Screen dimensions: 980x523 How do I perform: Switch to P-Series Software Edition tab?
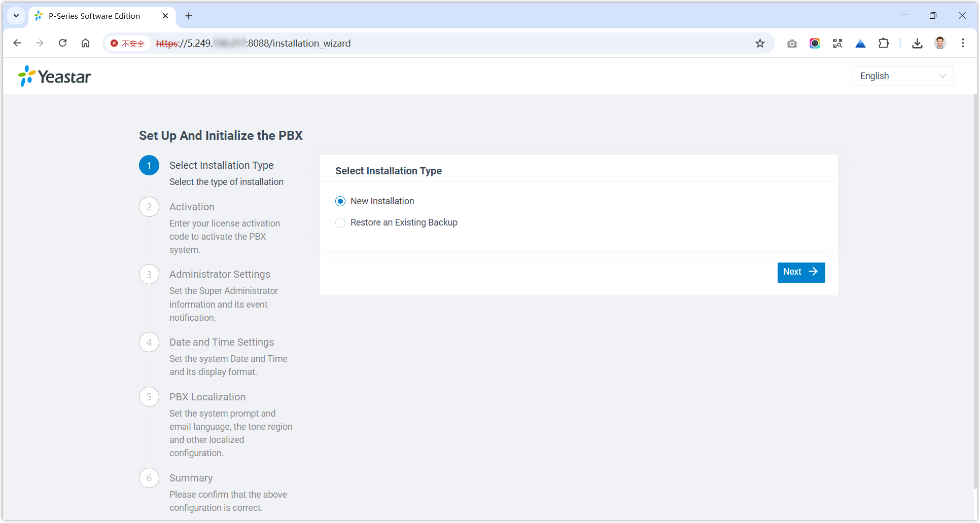pos(94,16)
